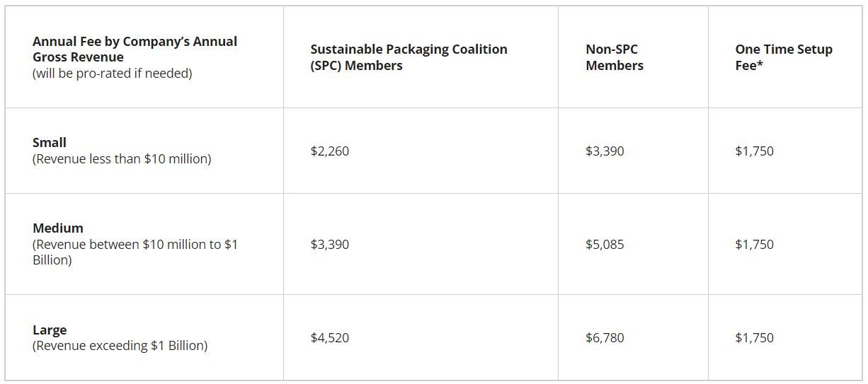
Task: Click the Sustainable Packaging Coalition Members header
Action: [409, 57]
